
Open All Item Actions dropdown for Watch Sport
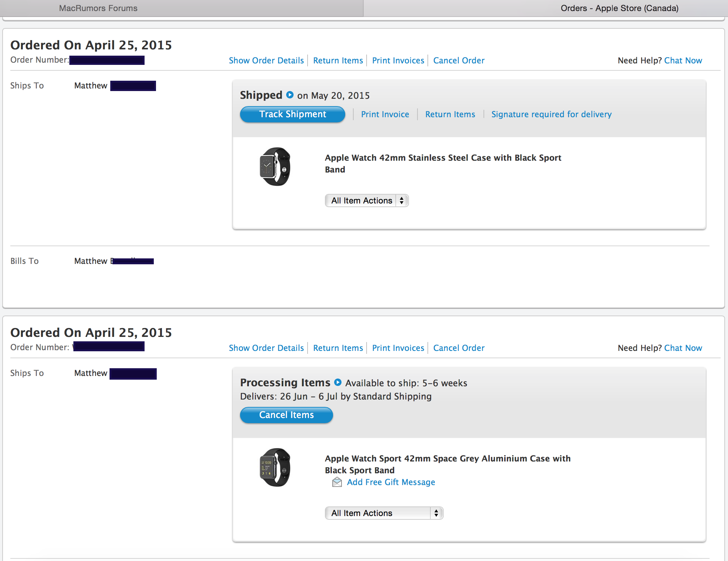pos(384,513)
